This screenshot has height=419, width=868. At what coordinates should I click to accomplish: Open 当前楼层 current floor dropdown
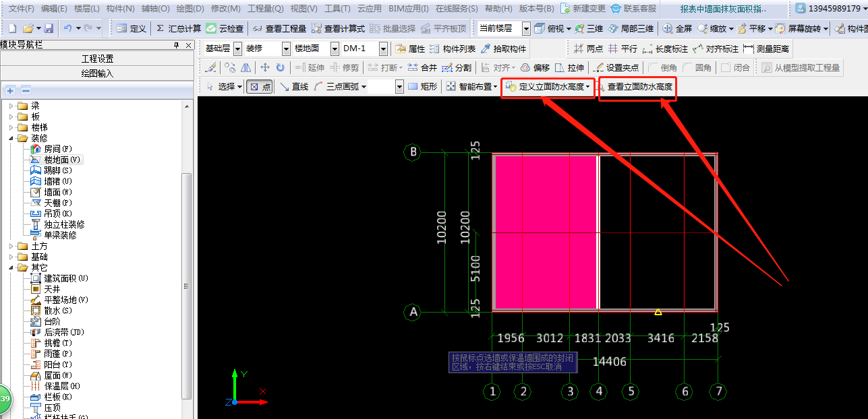(526, 29)
